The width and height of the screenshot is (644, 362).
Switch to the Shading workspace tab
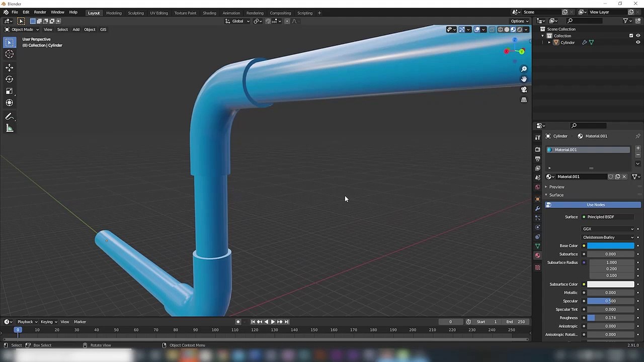pos(209,13)
